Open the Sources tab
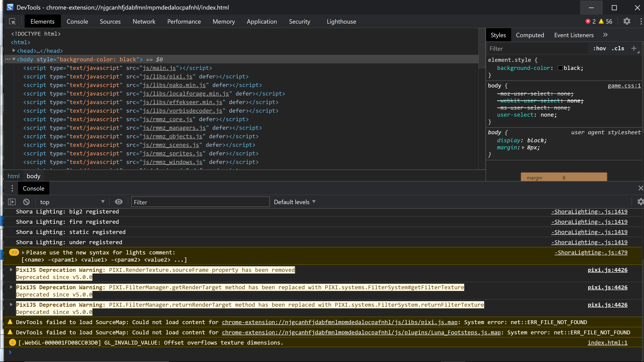The image size is (644, 362). click(110, 21)
